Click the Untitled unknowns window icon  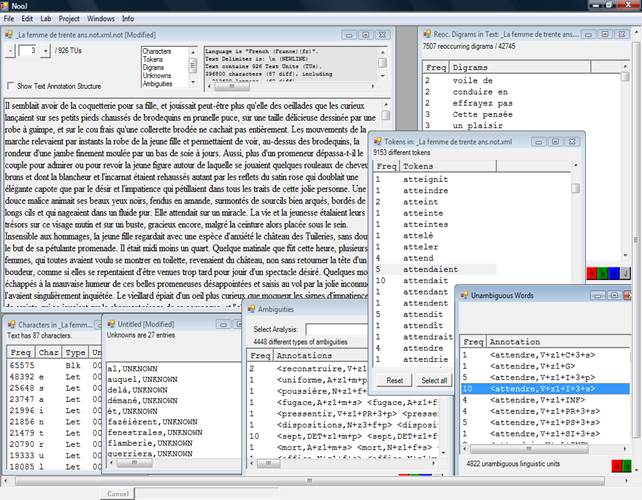(x=112, y=326)
